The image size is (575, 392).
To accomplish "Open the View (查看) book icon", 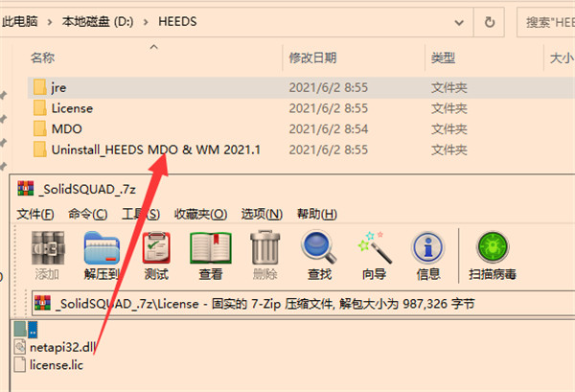I will [x=211, y=248].
